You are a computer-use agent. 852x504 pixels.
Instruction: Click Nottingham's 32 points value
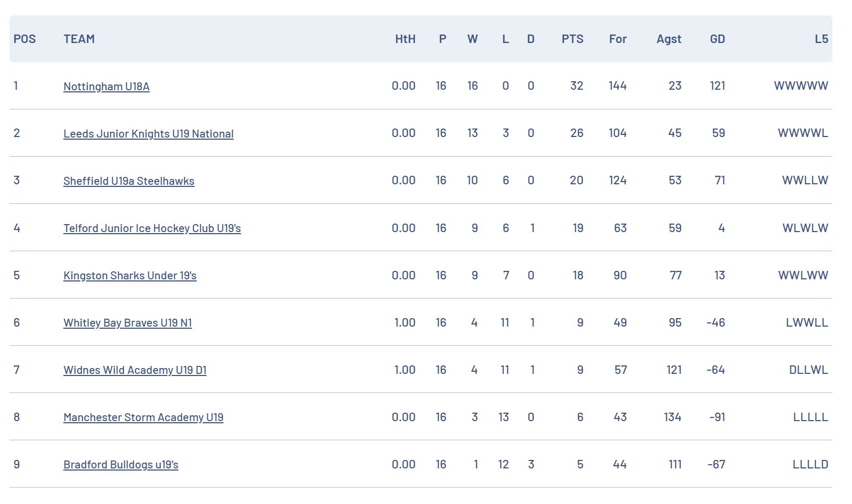577,86
